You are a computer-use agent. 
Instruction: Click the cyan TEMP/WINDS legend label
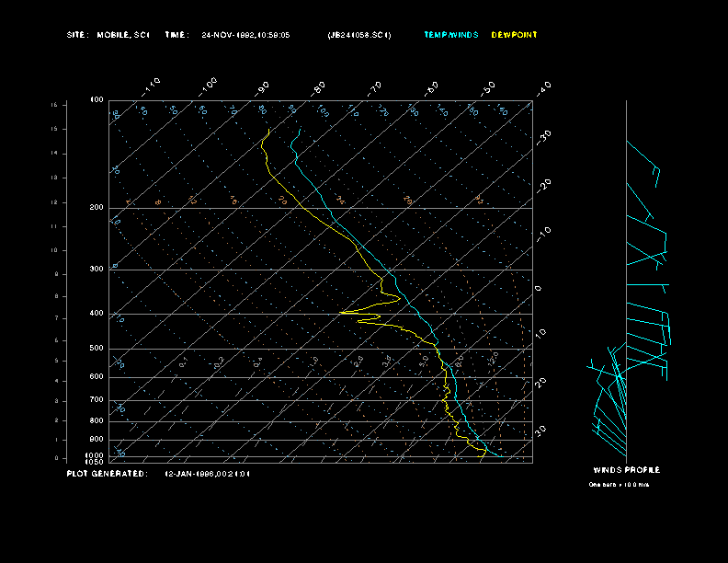point(450,35)
